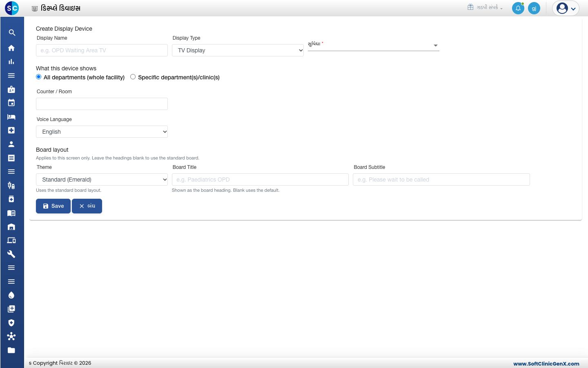Expand the Voice Language dropdown
The height and width of the screenshot is (368, 588).
click(x=102, y=132)
